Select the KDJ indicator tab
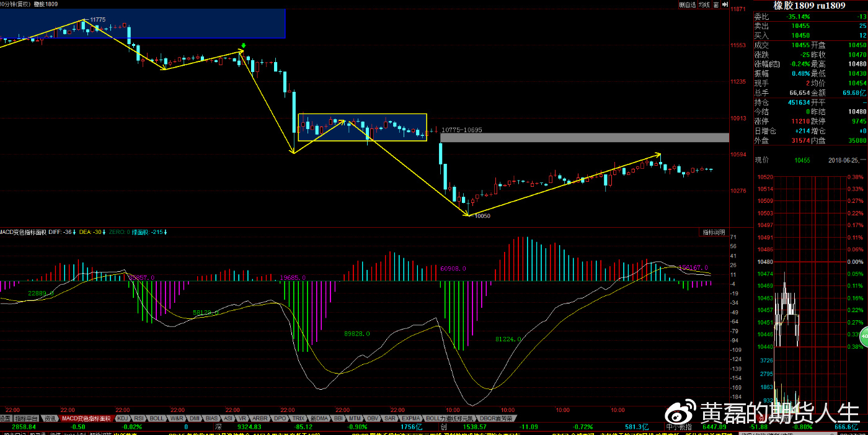This screenshot has height=435, width=868. coord(123,418)
